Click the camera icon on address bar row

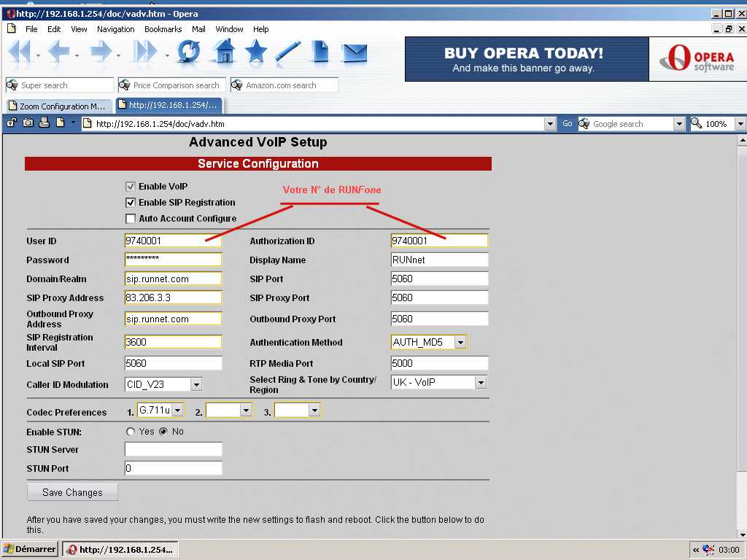click(x=28, y=123)
